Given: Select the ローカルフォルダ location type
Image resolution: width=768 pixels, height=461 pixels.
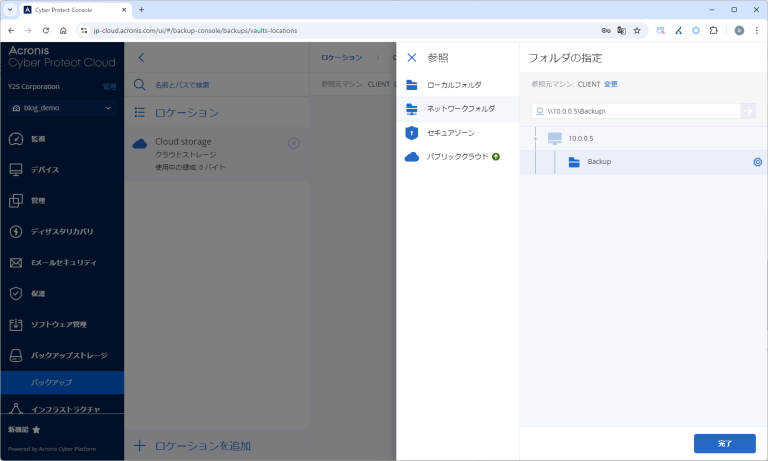Looking at the screenshot, I should tap(453, 85).
